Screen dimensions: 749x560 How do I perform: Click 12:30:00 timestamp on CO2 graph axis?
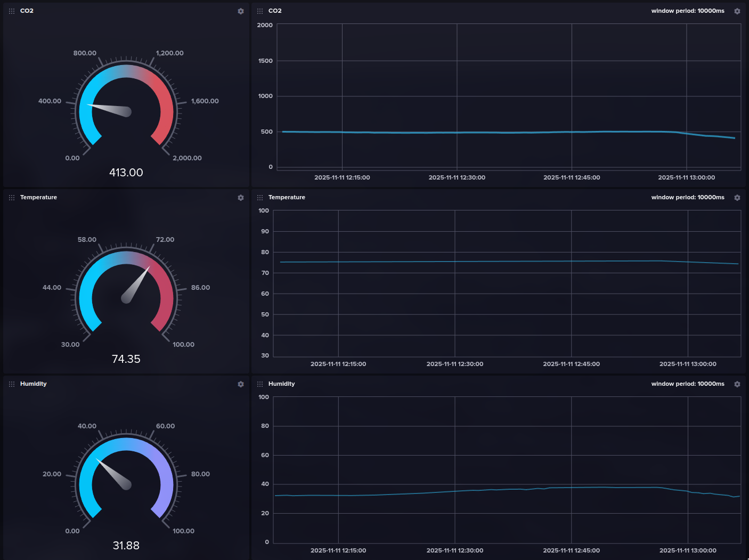point(457,177)
